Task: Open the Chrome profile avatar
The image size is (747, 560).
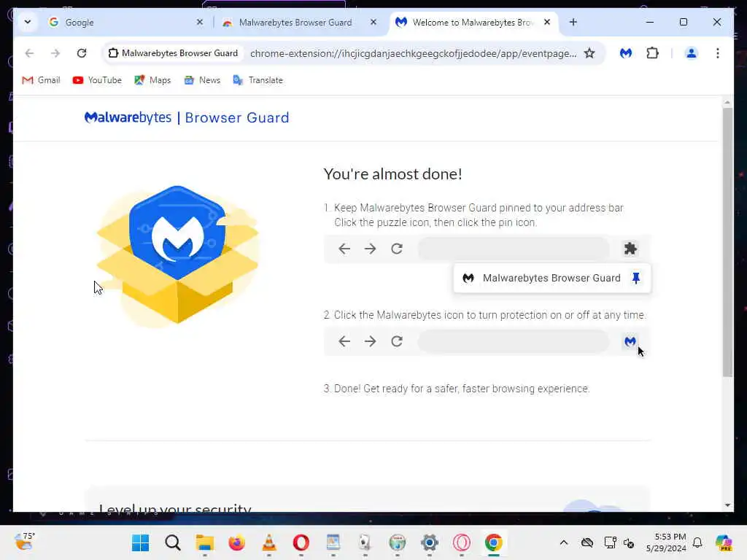Action: click(x=692, y=52)
